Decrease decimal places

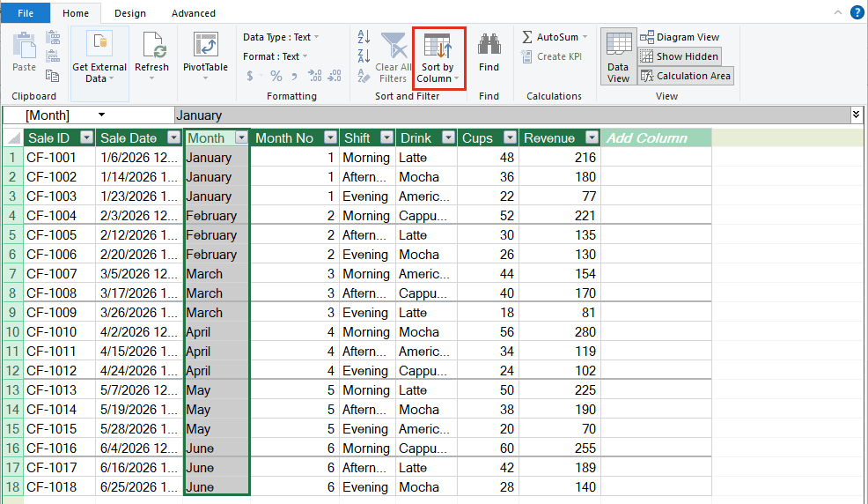(x=335, y=75)
